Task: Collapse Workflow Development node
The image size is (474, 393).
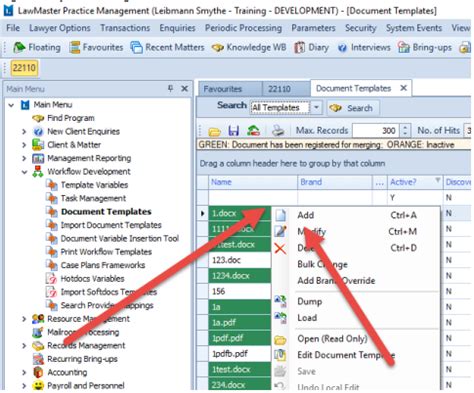Action: pos(24,172)
